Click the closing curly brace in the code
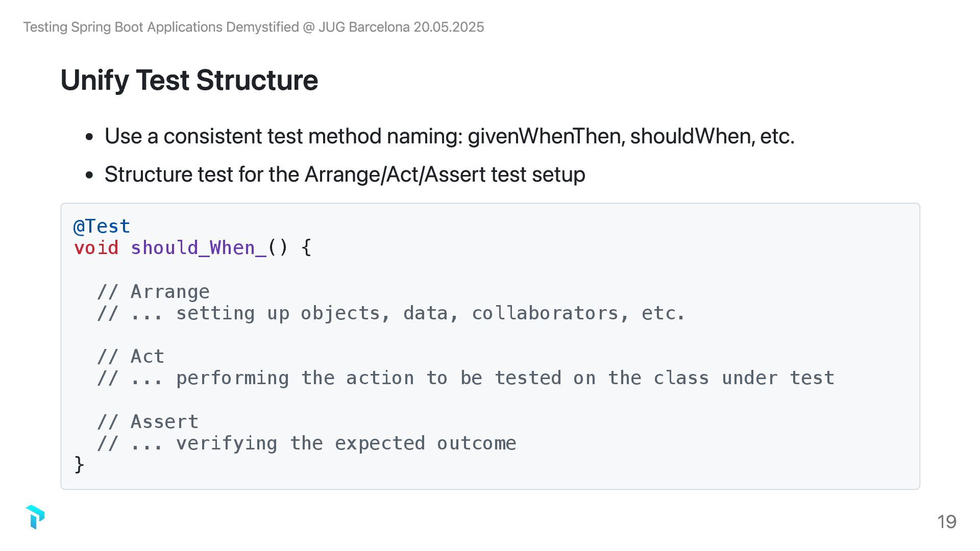This screenshot has width=980, height=551. tap(79, 465)
